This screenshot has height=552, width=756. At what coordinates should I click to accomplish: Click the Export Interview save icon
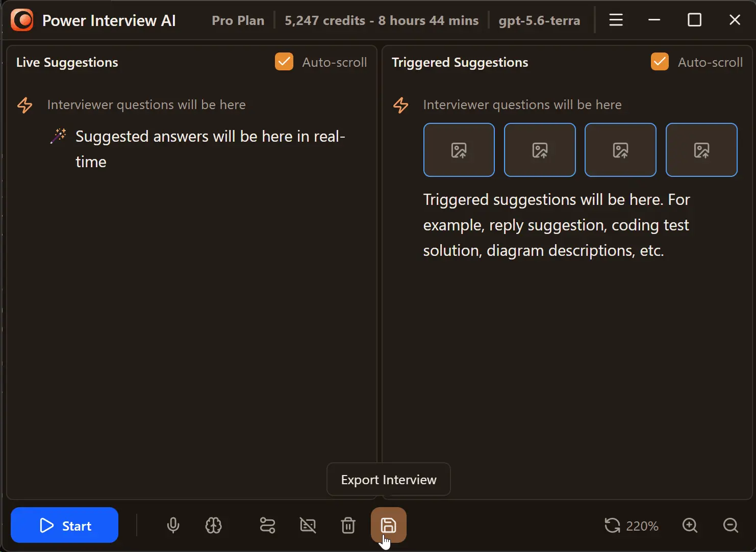(389, 525)
